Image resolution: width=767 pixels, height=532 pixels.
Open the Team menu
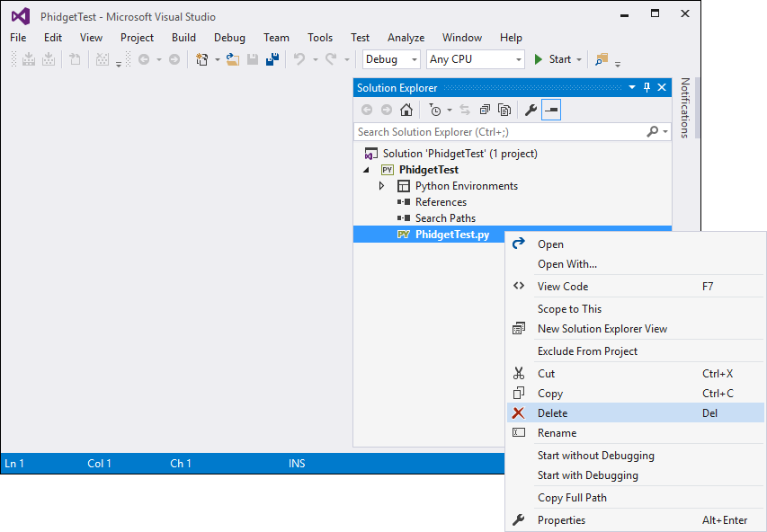tap(276, 38)
